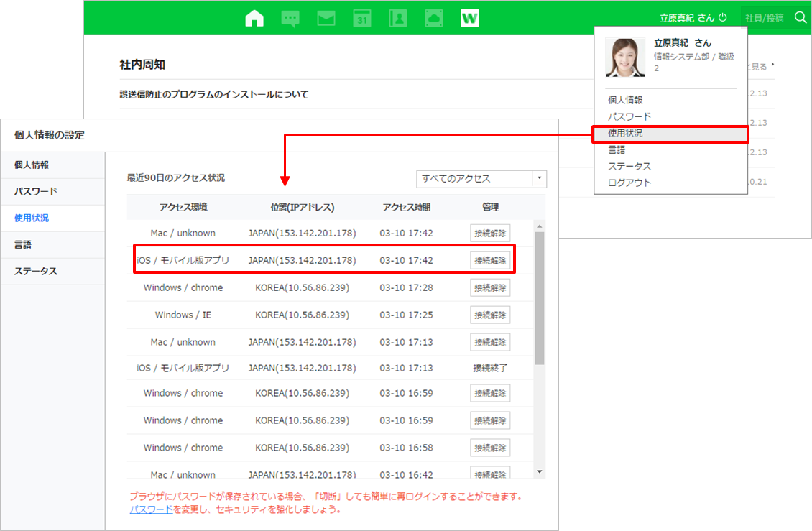
Task: Click the search magnifier icon
Action: click(801, 18)
